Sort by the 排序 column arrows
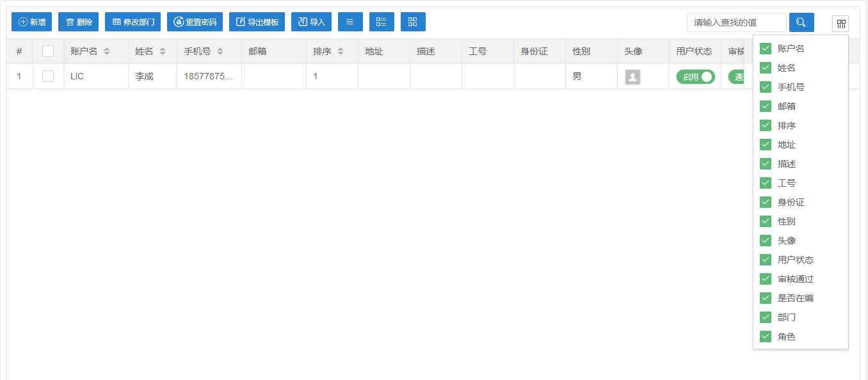 341,51
